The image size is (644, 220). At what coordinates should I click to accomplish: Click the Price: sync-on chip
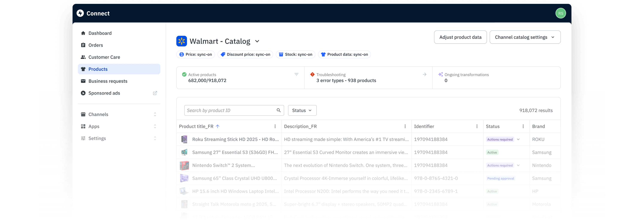click(196, 54)
